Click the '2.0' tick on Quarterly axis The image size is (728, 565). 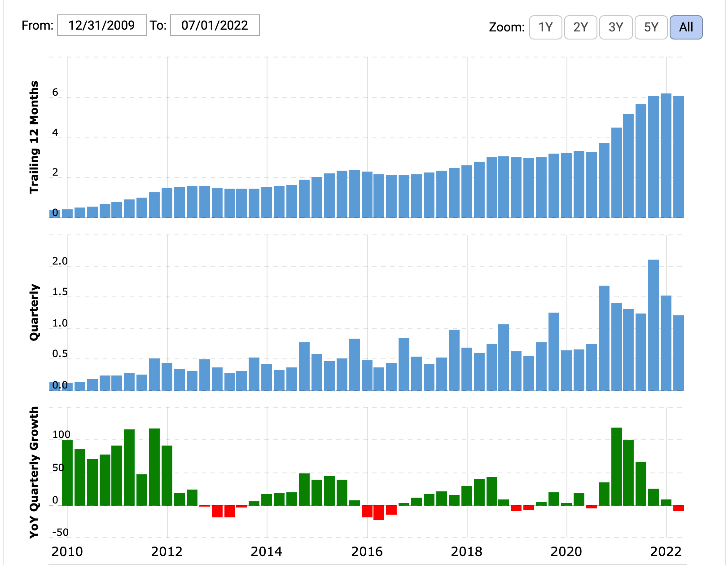pos(60,261)
